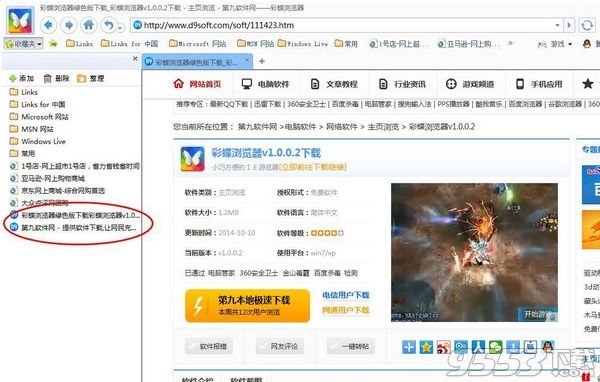The image size is (600, 382).
Task: Click the refresh icon beside the address bar
Action: click(x=587, y=25)
